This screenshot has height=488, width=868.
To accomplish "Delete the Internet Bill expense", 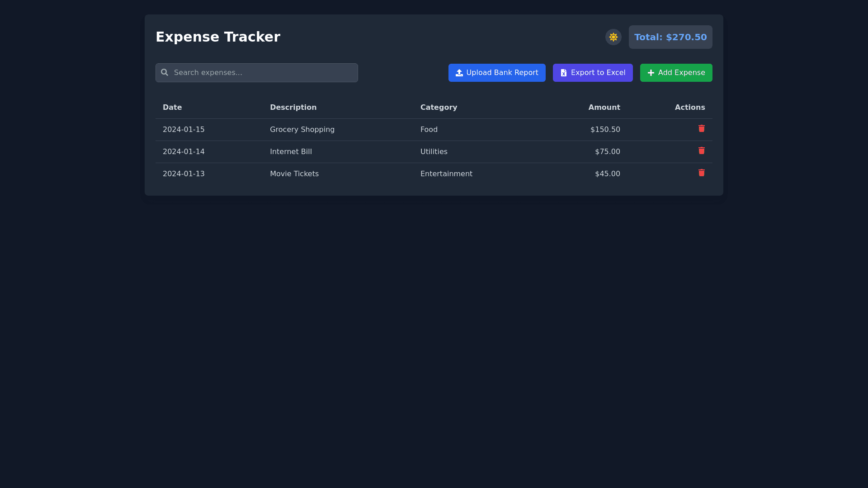I will point(701,151).
